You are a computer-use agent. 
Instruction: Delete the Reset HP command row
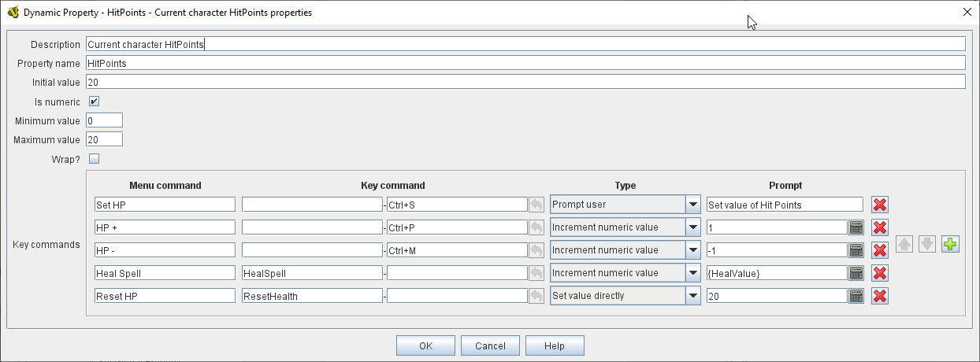pos(880,296)
